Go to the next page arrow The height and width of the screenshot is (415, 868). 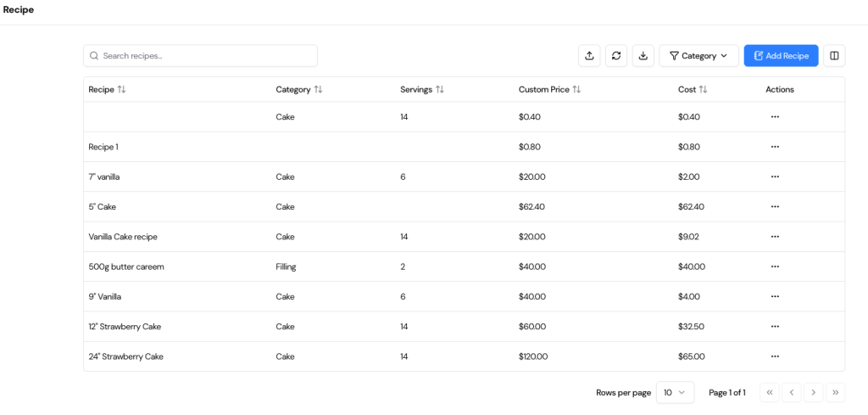(x=813, y=392)
